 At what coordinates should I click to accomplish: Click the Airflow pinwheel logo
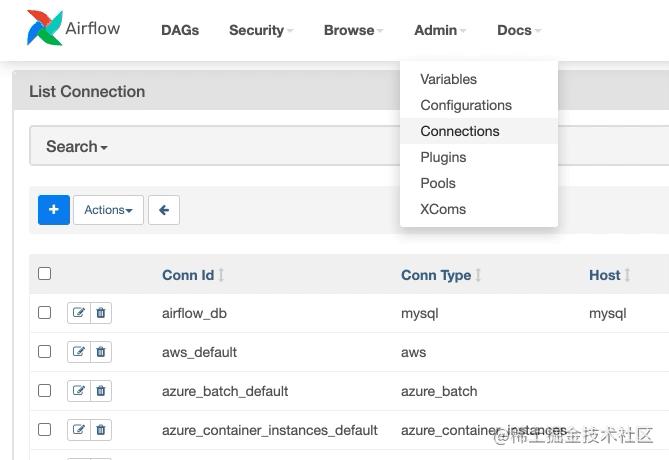coord(43,29)
